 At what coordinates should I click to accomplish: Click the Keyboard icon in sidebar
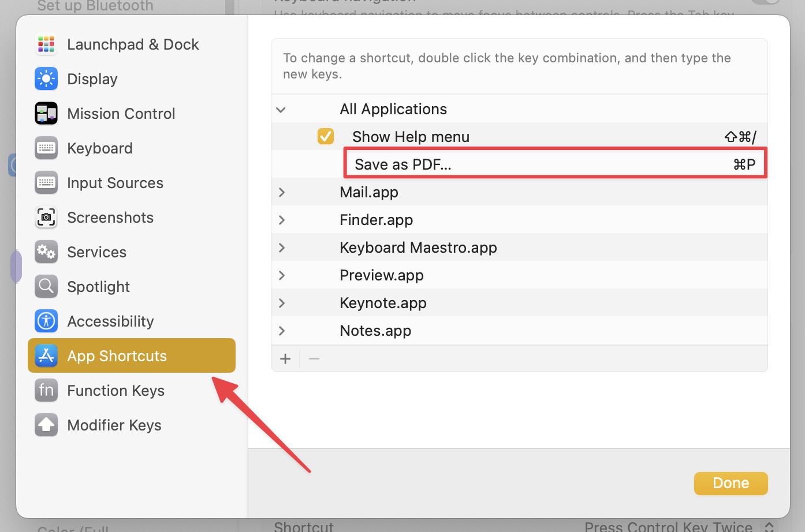pos(46,148)
